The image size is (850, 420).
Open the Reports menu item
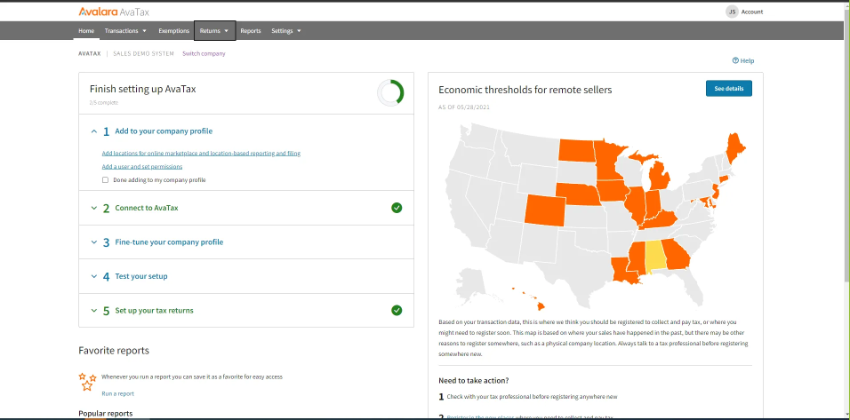250,31
